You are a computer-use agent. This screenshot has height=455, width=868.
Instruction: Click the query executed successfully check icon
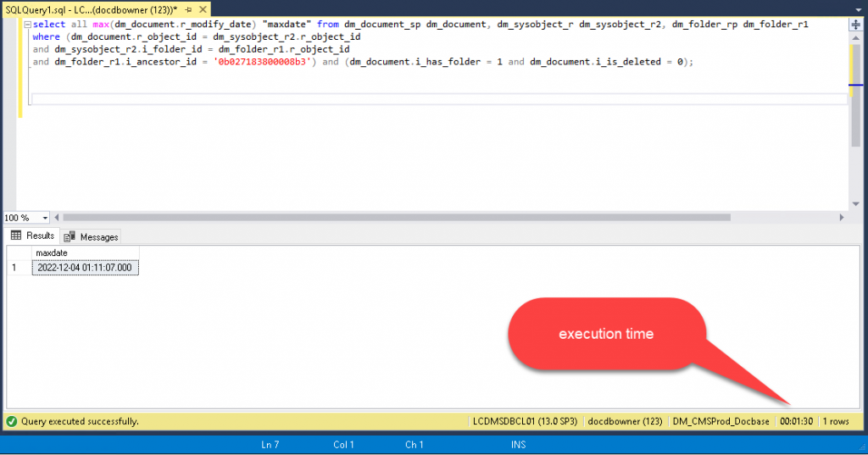click(11, 421)
